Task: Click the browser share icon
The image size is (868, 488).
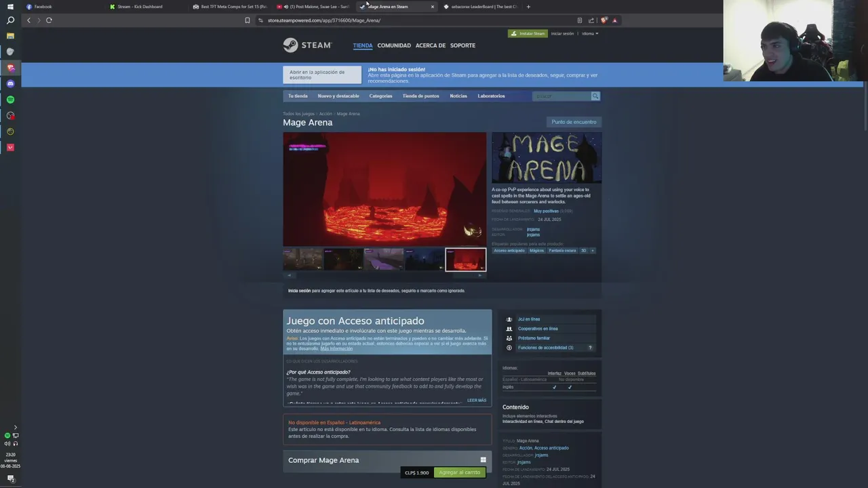Action: [591, 20]
